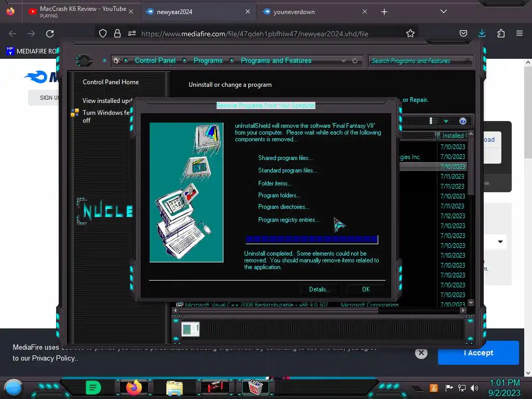The image size is (532, 399).
Task: Click the Programs breadcrumb
Action: (208, 60)
